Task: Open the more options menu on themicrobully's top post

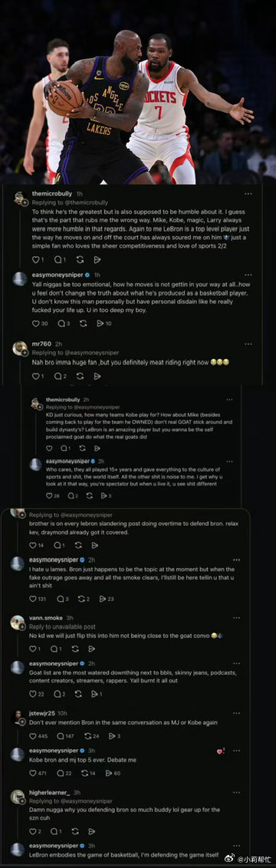Action: point(248,194)
